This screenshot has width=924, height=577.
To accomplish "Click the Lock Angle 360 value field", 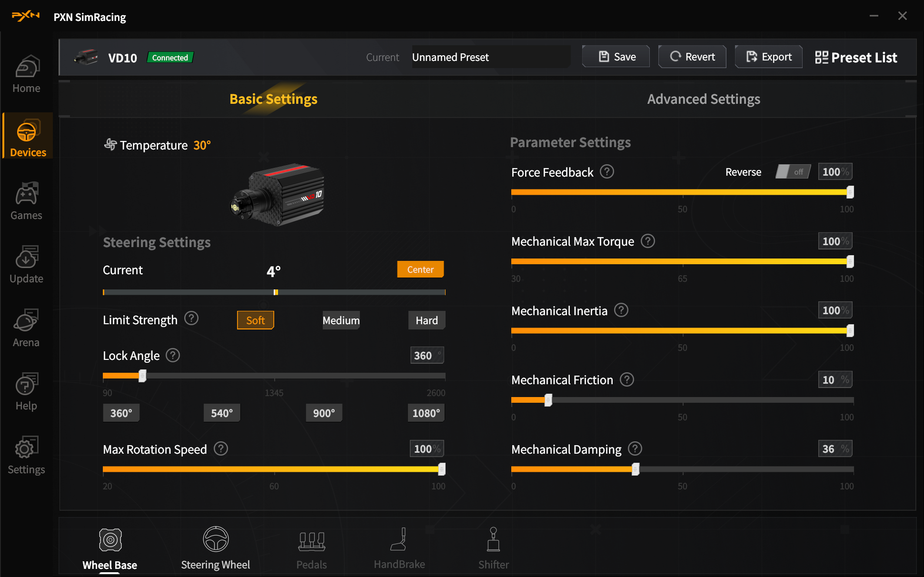I will (x=427, y=356).
